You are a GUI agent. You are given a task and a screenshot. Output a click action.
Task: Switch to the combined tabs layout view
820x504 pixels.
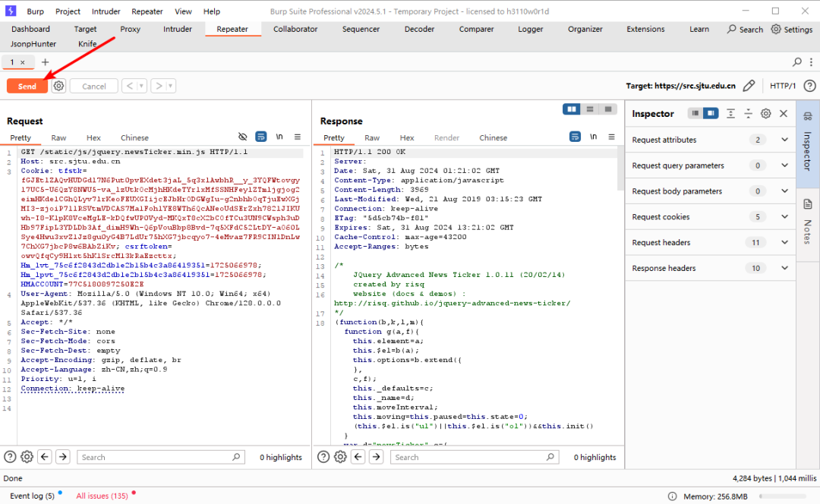pyautogui.click(x=607, y=109)
